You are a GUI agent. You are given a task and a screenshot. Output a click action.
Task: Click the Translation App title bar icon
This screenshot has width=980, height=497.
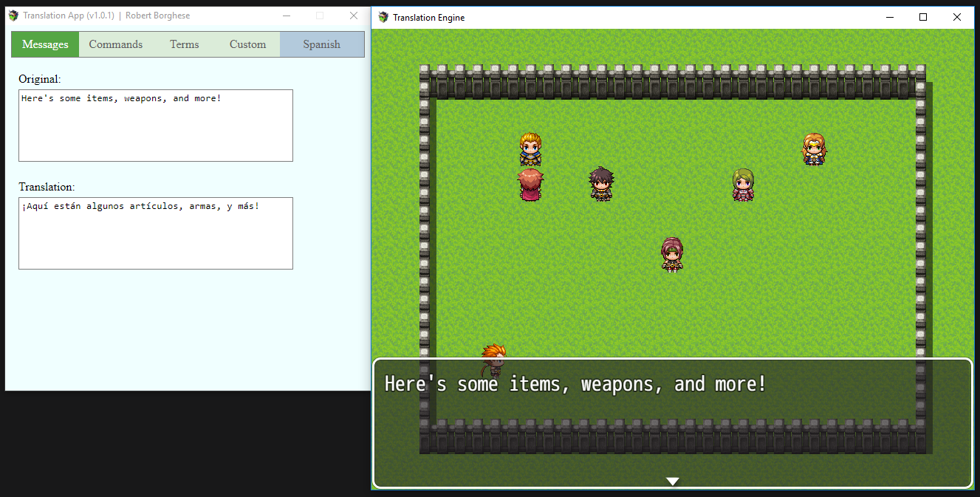pyautogui.click(x=13, y=15)
